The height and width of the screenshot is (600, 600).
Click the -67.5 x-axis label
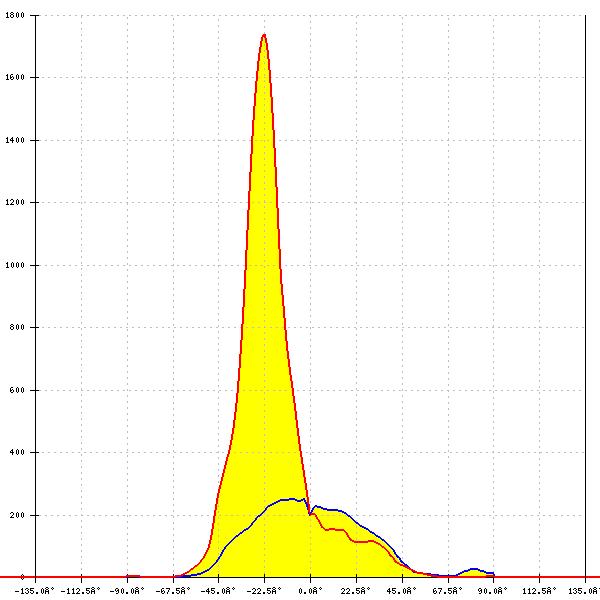click(x=173, y=591)
